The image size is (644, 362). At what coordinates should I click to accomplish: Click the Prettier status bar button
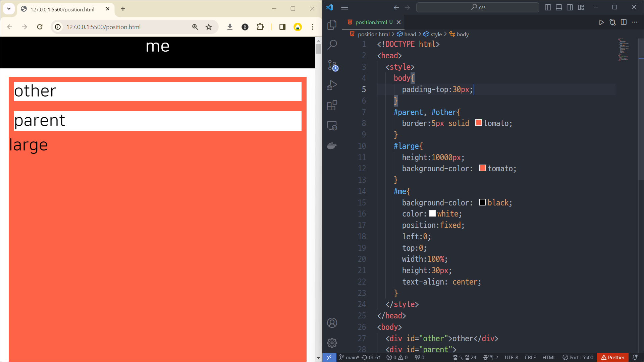pyautogui.click(x=612, y=357)
